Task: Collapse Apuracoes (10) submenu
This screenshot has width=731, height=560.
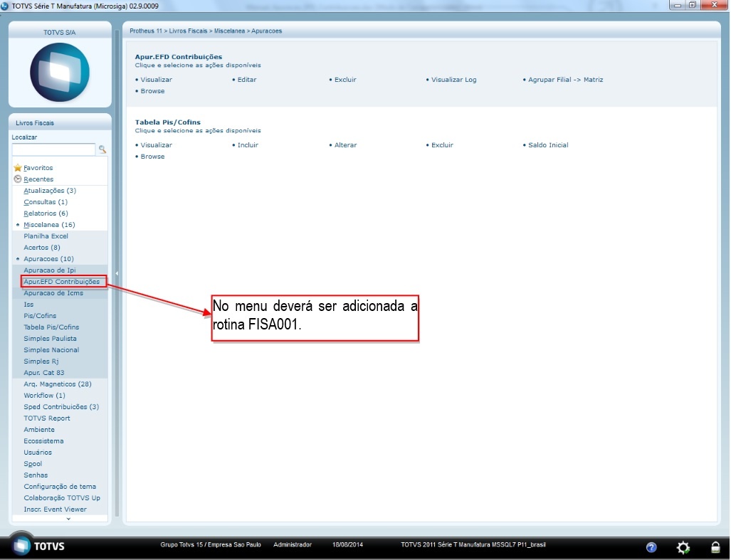Action: [49, 258]
